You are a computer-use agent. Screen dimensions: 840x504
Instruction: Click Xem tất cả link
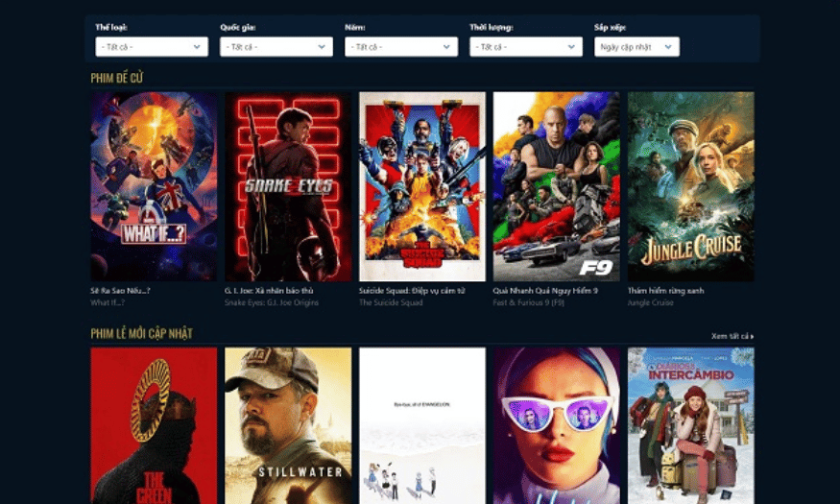732,336
